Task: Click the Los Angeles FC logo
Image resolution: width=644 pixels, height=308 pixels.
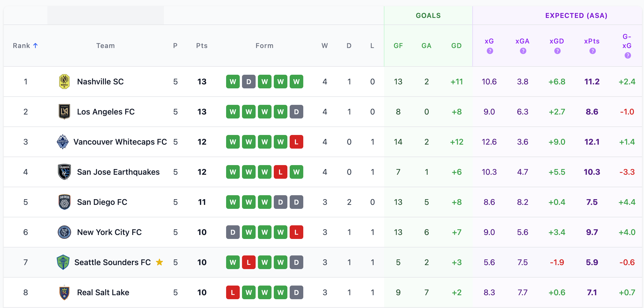Action: 64,112
